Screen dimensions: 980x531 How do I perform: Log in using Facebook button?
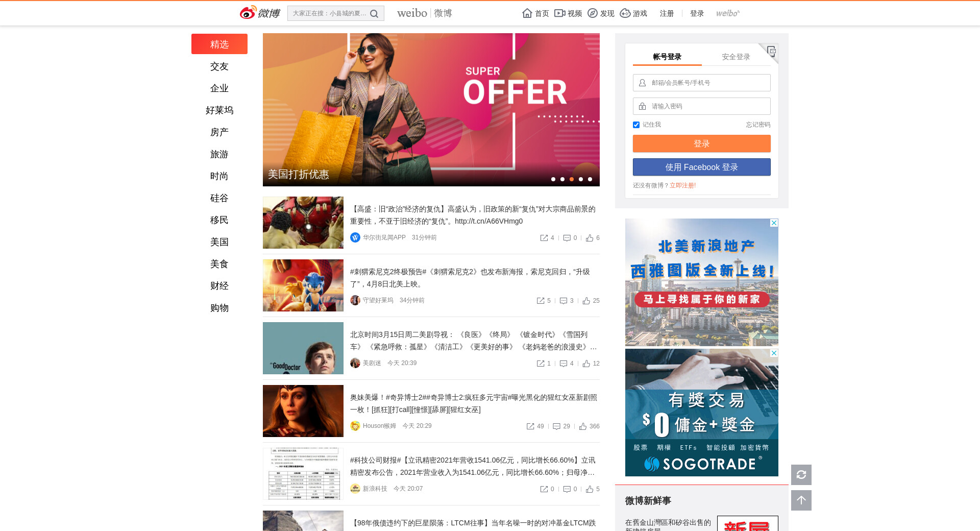click(x=701, y=167)
